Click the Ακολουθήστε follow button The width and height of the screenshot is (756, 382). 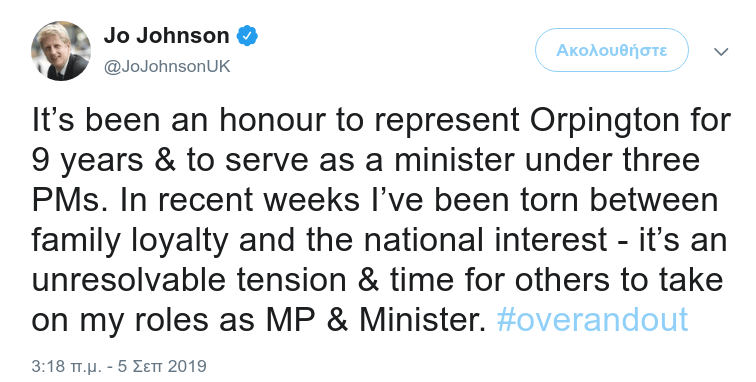(611, 50)
